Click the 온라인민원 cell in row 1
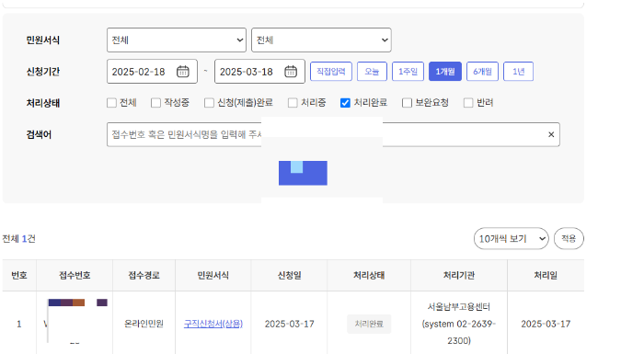The image size is (644, 354). (x=144, y=324)
